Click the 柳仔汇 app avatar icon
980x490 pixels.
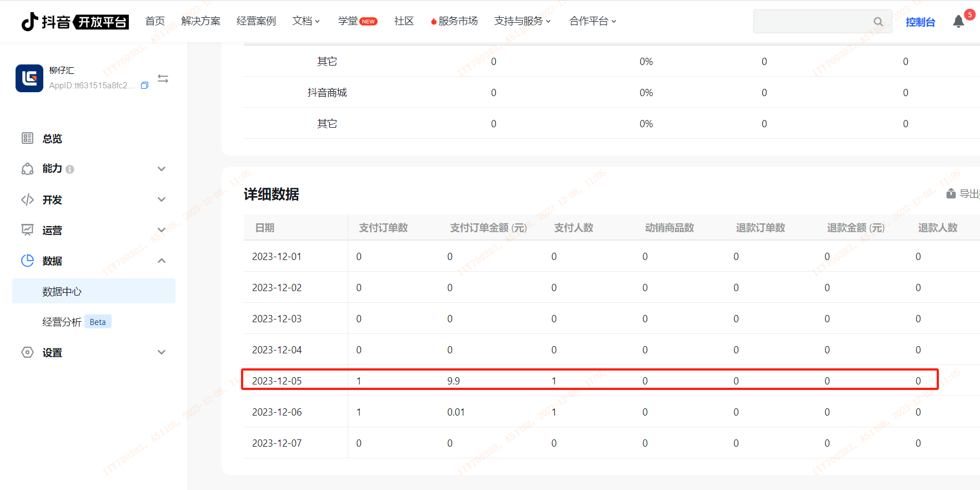29,78
